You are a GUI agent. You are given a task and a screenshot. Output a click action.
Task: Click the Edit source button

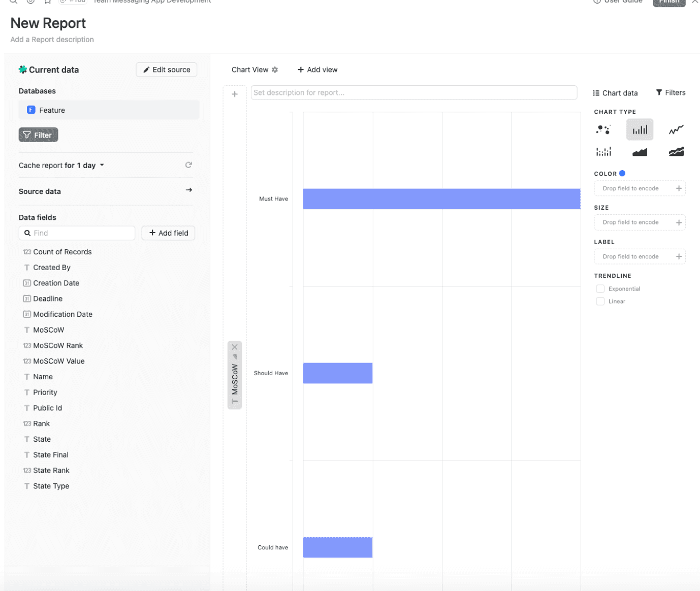166,70
